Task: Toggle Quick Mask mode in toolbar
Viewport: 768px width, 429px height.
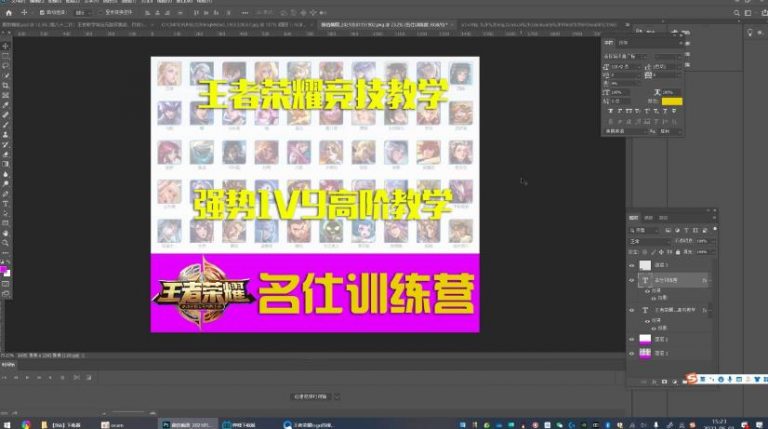Action: [5, 284]
